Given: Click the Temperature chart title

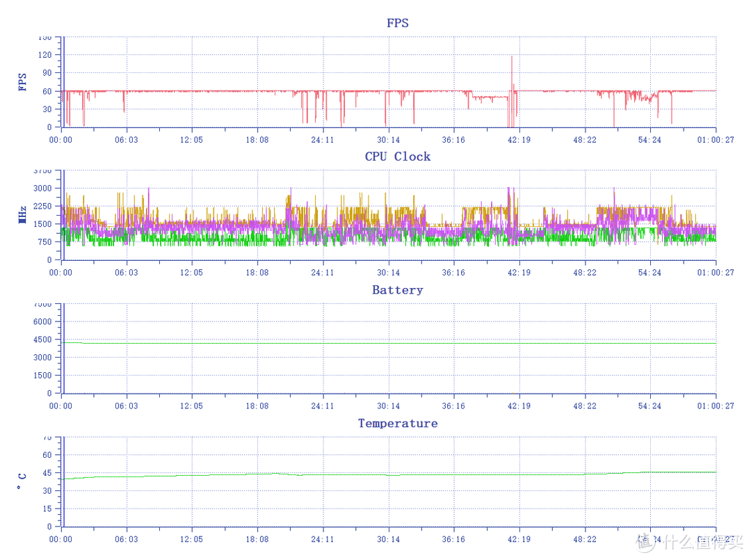Looking at the screenshot, I should pos(397,423).
